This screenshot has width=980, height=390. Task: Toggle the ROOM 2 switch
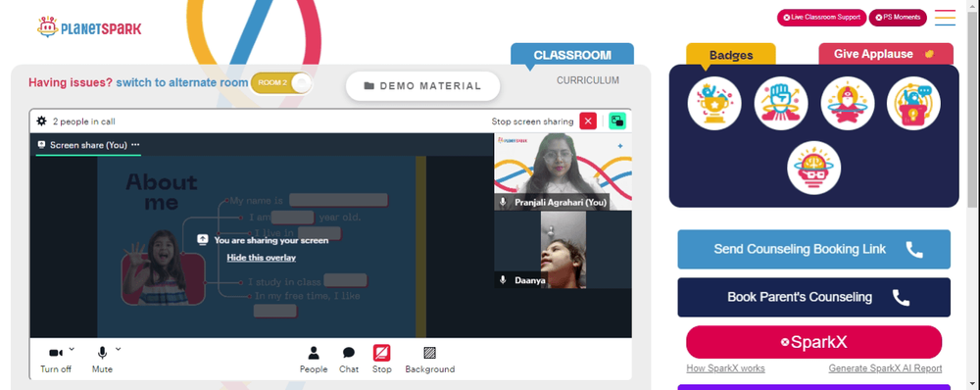281,83
